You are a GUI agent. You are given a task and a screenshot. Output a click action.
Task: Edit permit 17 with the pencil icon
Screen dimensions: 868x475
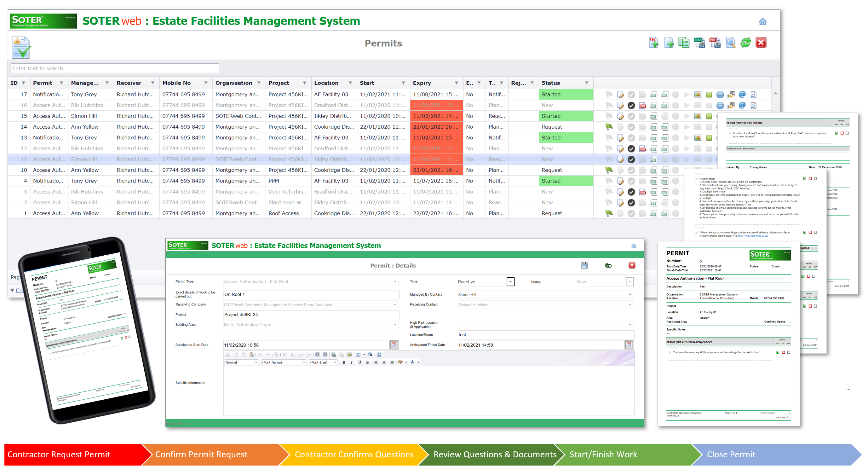coord(620,94)
